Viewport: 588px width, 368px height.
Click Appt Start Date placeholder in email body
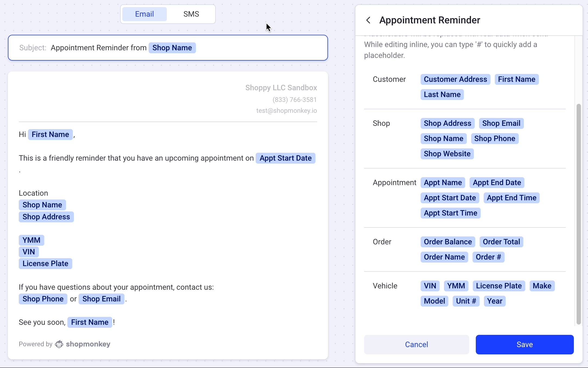(x=286, y=158)
